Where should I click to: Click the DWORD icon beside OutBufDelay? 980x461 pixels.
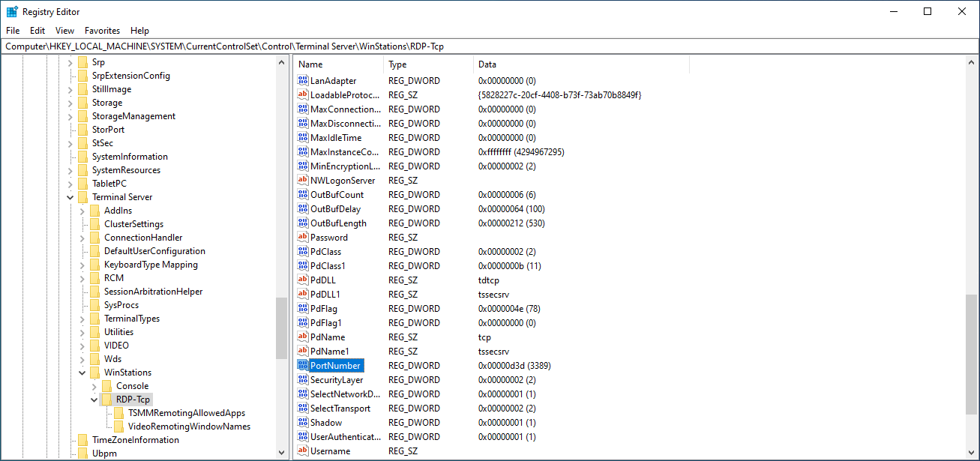click(x=303, y=208)
